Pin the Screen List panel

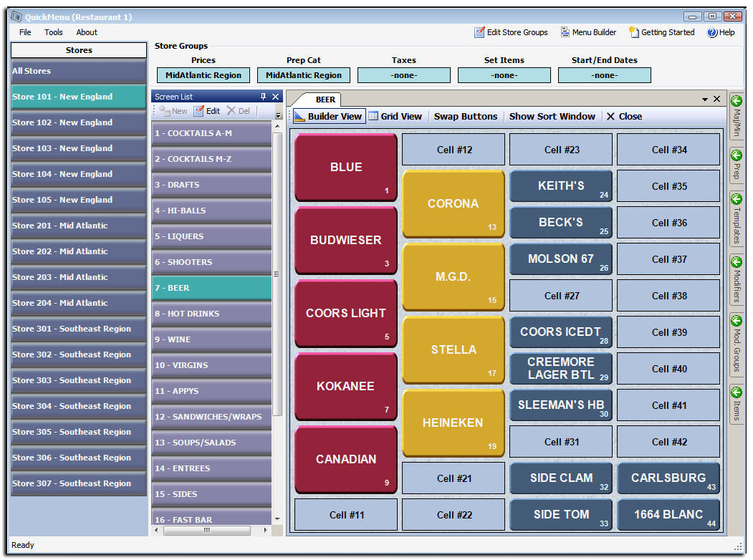(264, 97)
